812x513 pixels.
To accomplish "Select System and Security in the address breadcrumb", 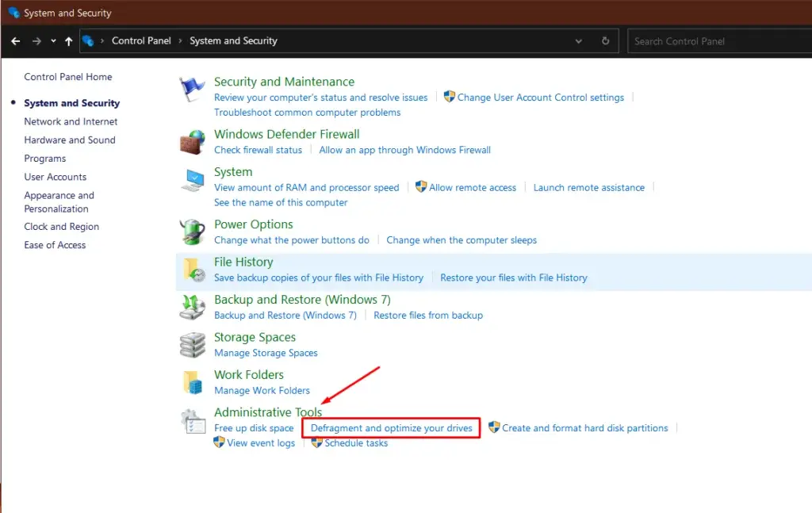I will click(x=233, y=41).
